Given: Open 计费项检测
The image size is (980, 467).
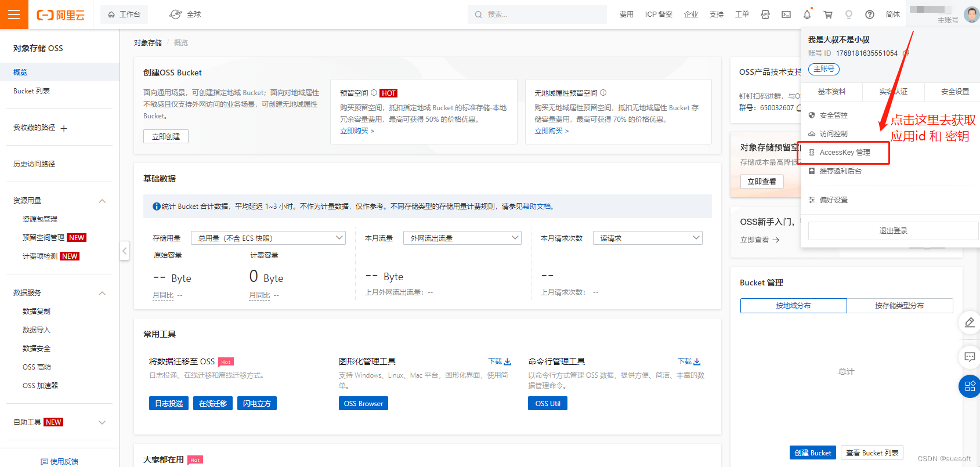Looking at the screenshot, I should pyautogui.click(x=40, y=256).
